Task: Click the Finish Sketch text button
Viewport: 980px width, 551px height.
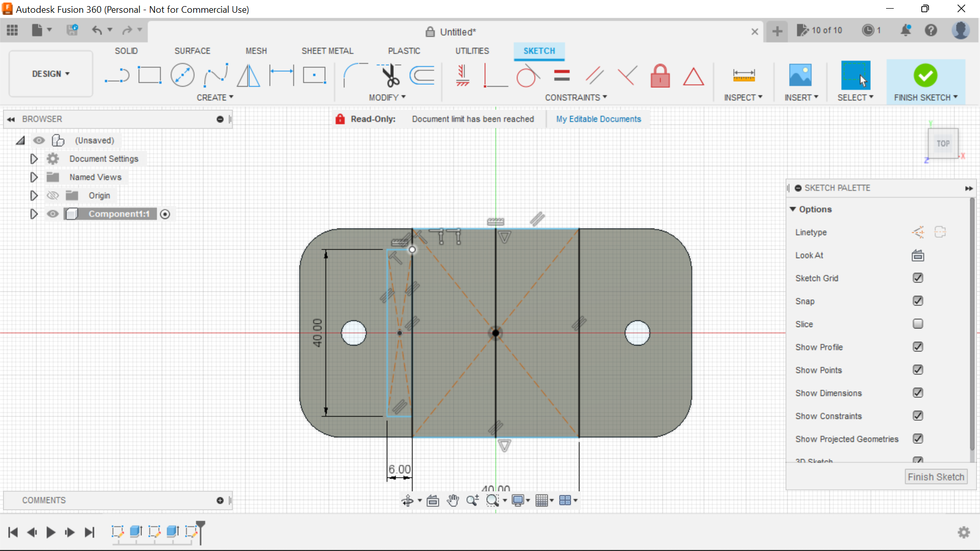Action: [936, 477]
